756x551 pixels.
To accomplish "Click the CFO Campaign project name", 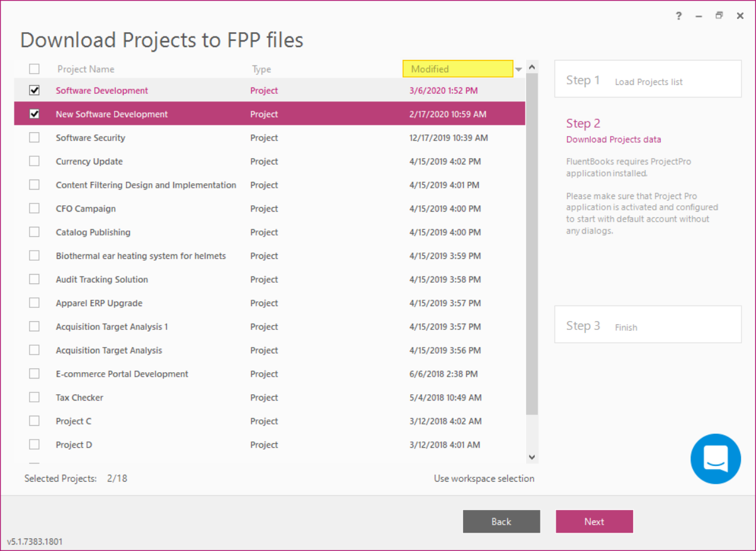I will (x=86, y=208).
